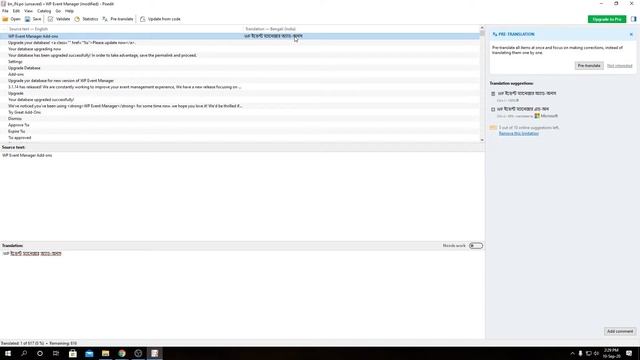This screenshot has height=360, width=640.
Task: Open the Catalog menu
Action: pyautogui.click(x=44, y=11)
